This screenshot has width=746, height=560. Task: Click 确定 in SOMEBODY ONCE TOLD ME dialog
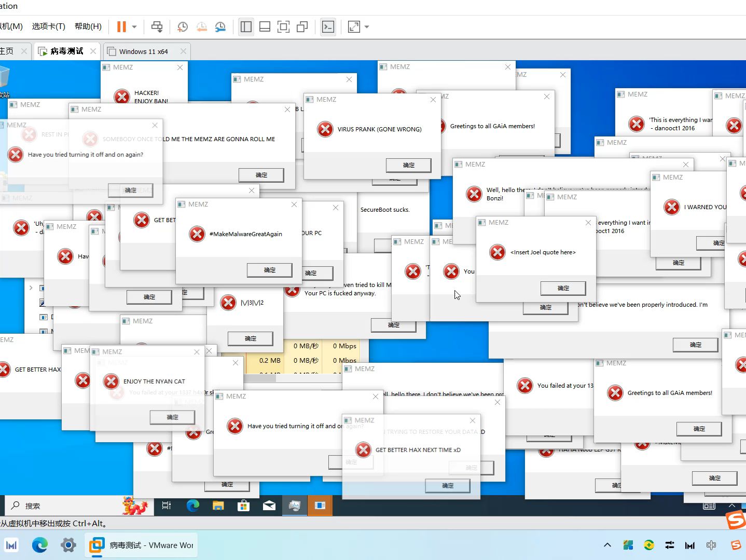point(261,175)
